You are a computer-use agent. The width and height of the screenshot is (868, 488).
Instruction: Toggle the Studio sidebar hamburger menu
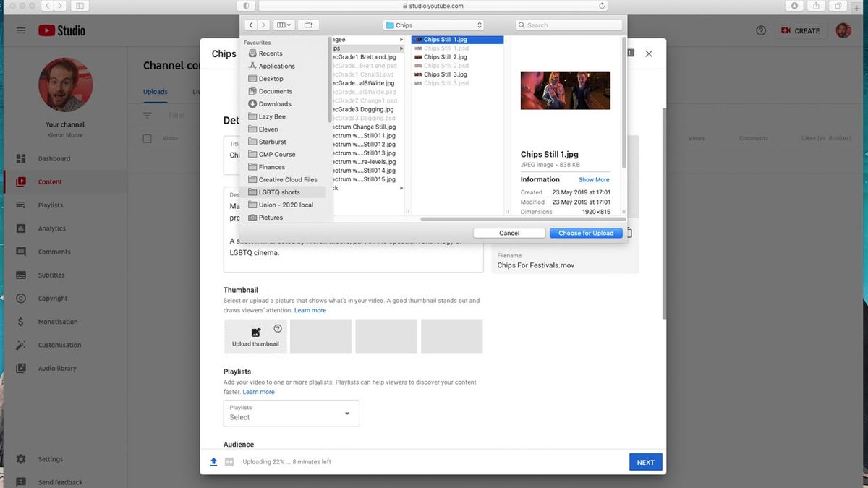coord(21,30)
